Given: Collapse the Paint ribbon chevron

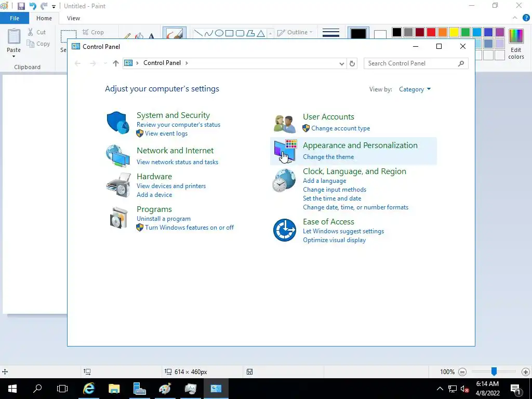Looking at the screenshot, I should click(x=515, y=18).
